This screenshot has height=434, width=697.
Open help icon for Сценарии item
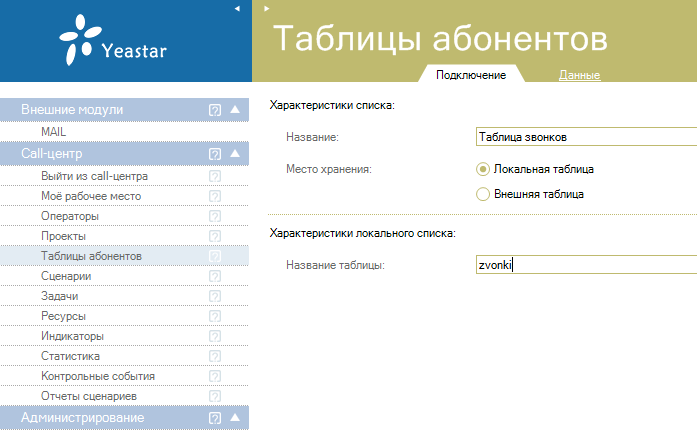click(x=214, y=276)
